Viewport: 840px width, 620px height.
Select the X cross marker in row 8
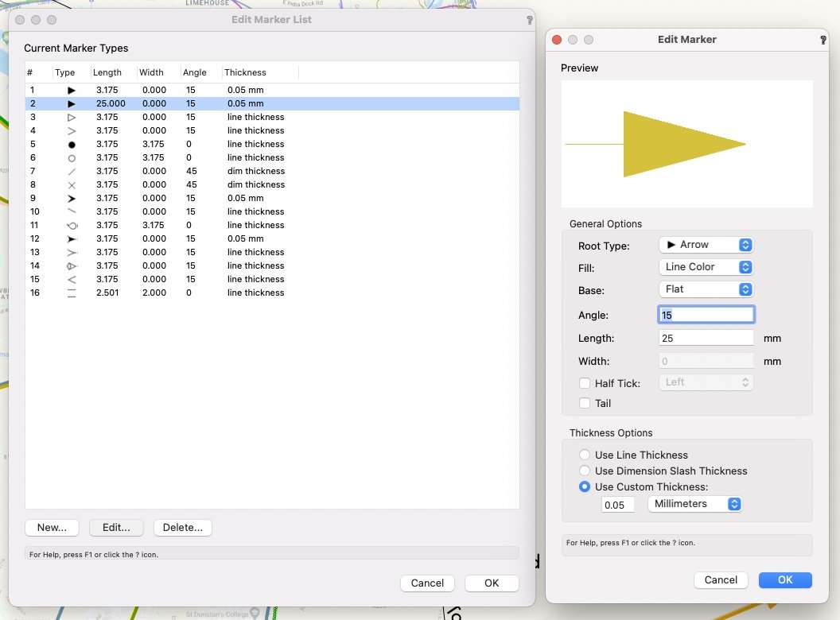[x=72, y=184]
